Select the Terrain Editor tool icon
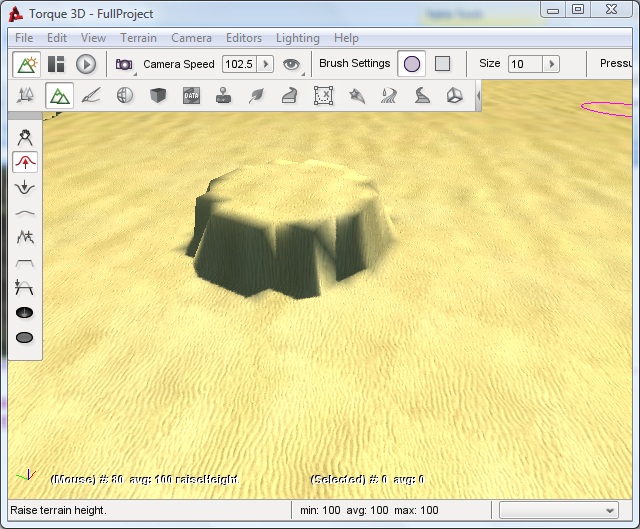640x529 pixels. coord(59,96)
